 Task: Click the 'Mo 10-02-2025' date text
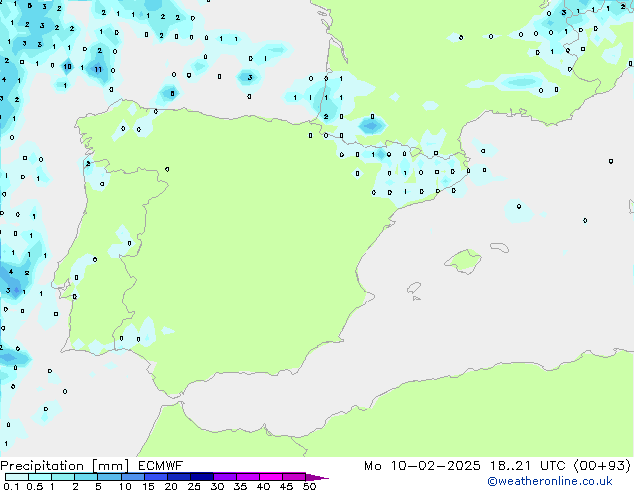pyautogui.click(x=423, y=466)
